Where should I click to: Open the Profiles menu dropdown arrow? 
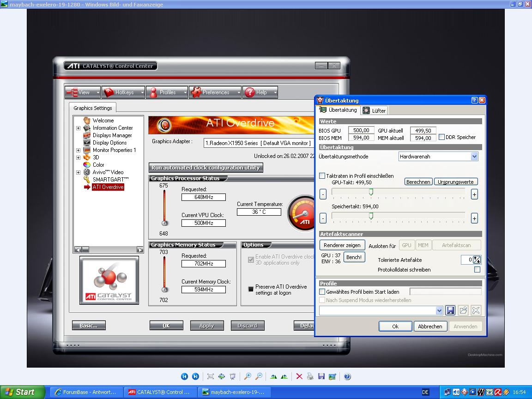(x=185, y=92)
